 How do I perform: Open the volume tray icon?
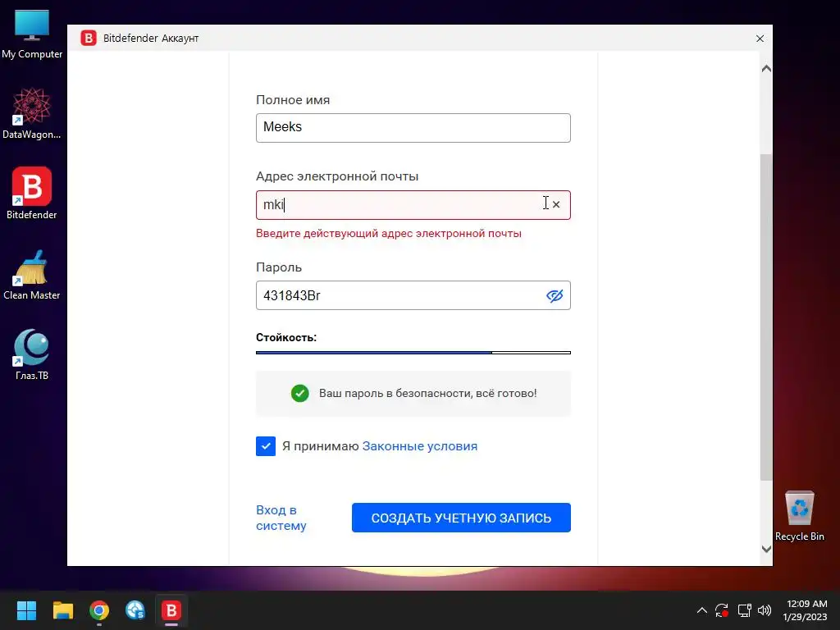coord(765,610)
